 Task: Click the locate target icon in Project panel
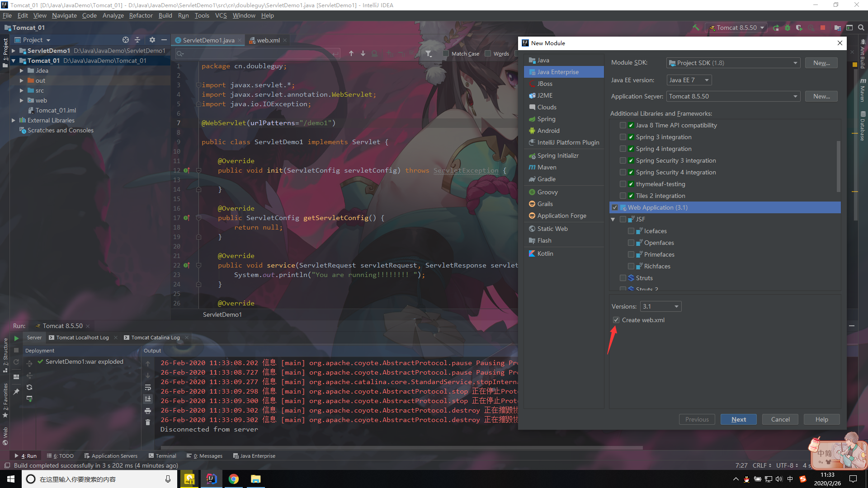[x=126, y=40]
